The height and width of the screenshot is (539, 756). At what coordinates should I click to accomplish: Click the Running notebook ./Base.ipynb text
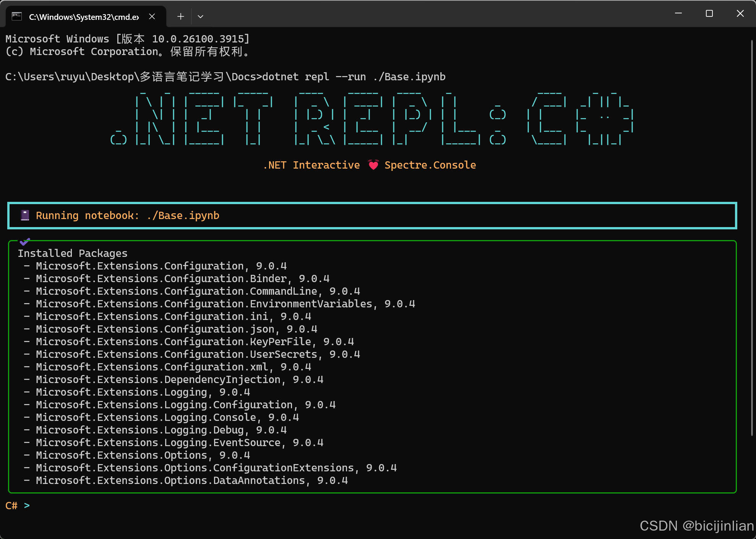tap(127, 216)
